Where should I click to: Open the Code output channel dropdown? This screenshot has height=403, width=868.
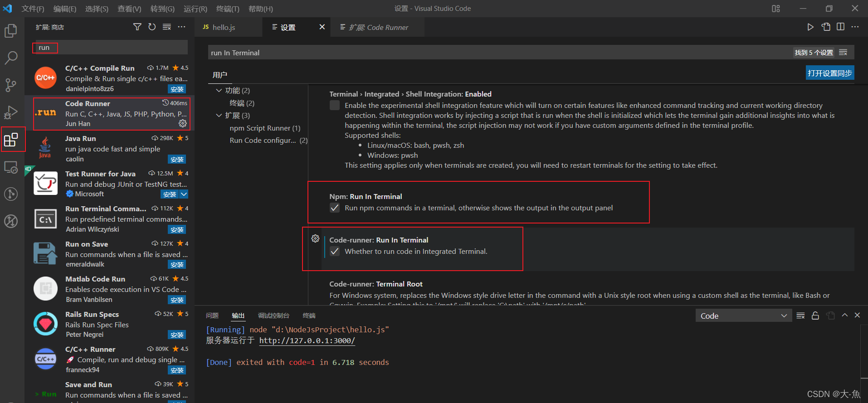coord(744,316)
